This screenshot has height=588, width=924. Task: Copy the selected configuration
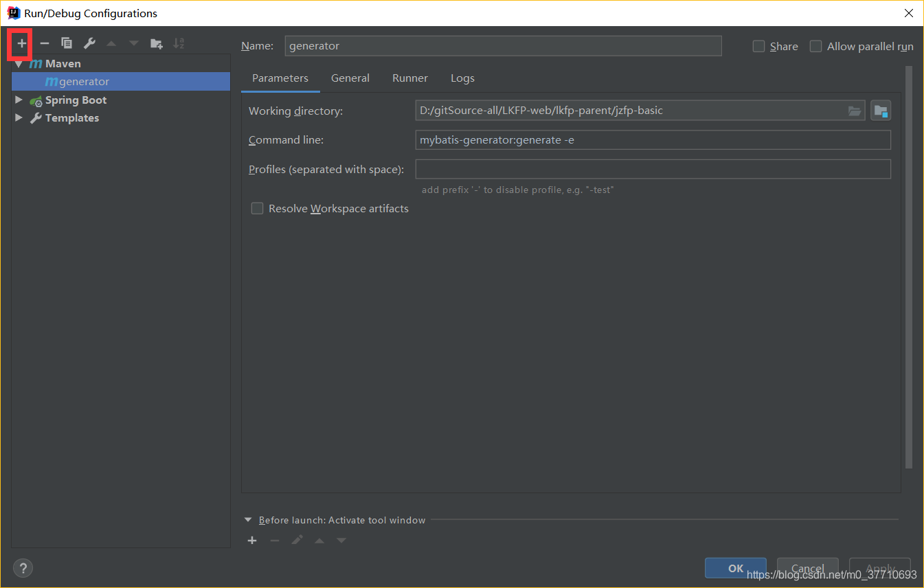[67, 43]
